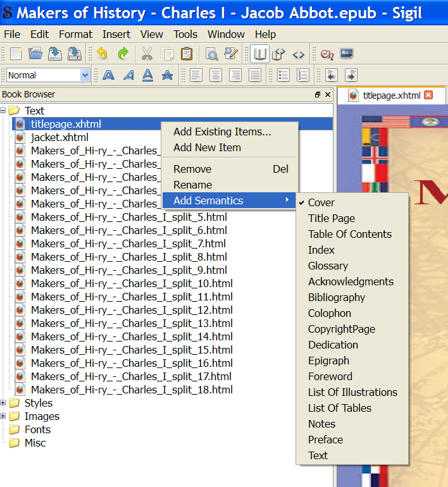Decrease indent with left arrow icon
This screenshot has height=487, width=448.
coord(332,75)
